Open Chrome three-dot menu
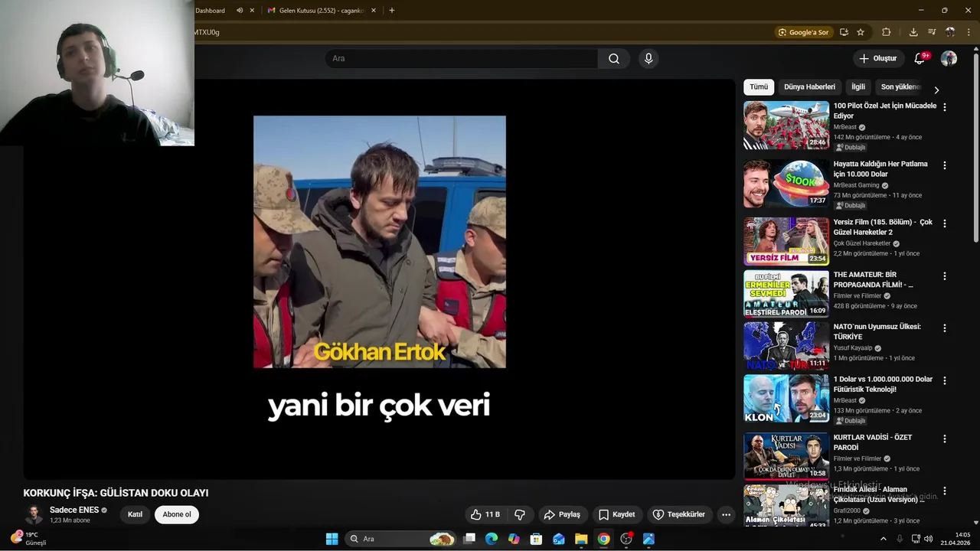Screen dimensions: 980x551 tap(969, 32)
